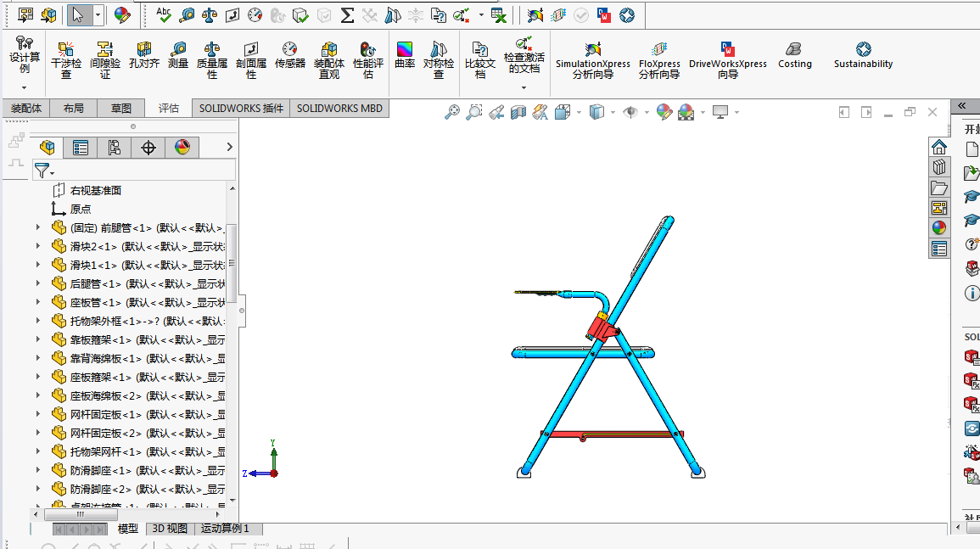This screenshot has height=549, width=980.
Task: Open the Interference Detection (干涉检查) tool
Action: coord(65,60)
